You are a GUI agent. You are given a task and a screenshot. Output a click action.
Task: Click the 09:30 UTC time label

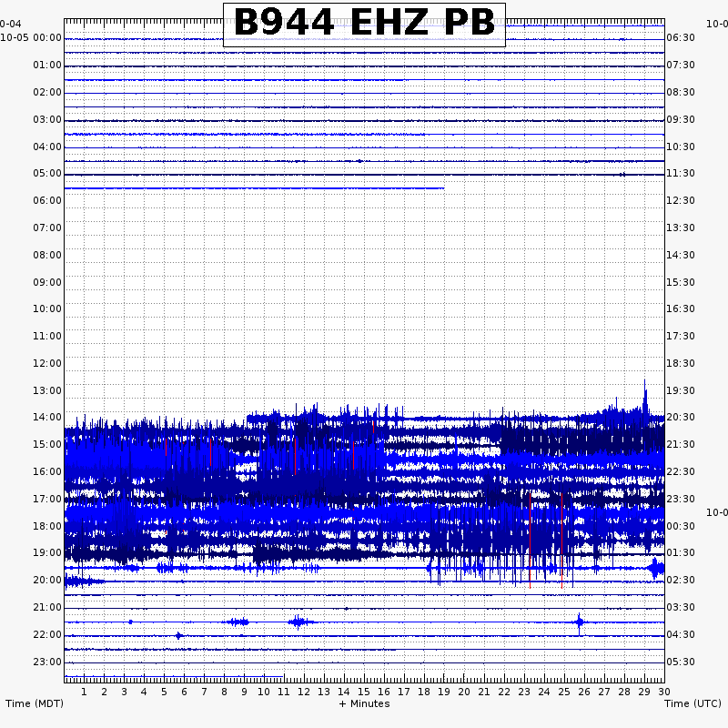coord(681,120)
